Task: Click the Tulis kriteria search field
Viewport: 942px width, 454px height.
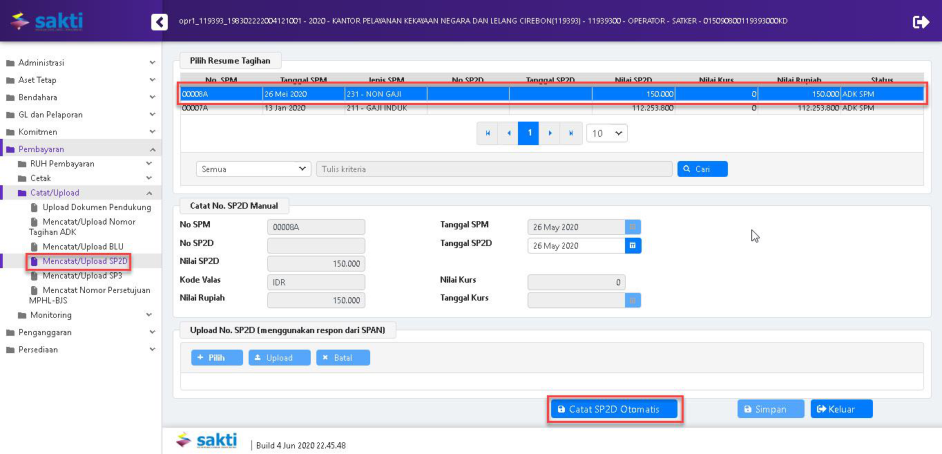Action: [x=494, y=169]
